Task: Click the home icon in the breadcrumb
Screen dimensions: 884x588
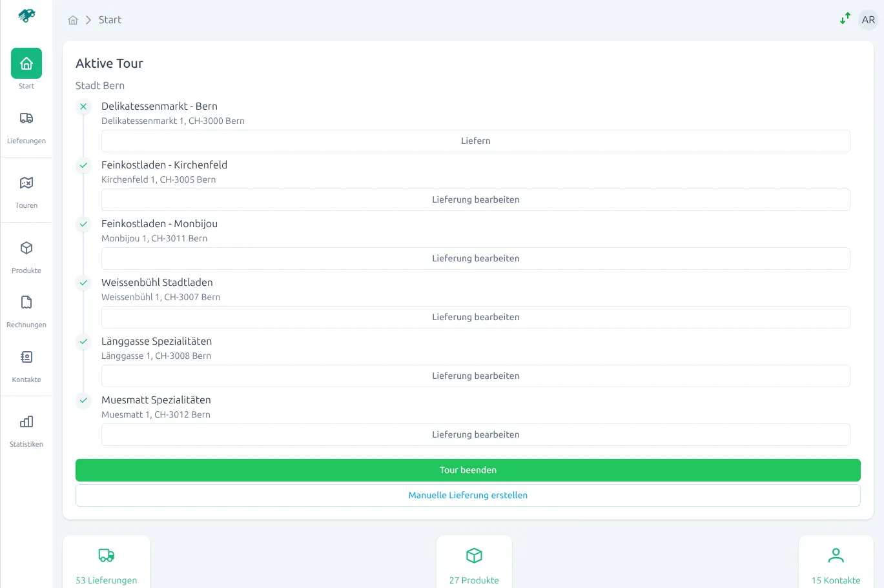Action: point(73,20)
